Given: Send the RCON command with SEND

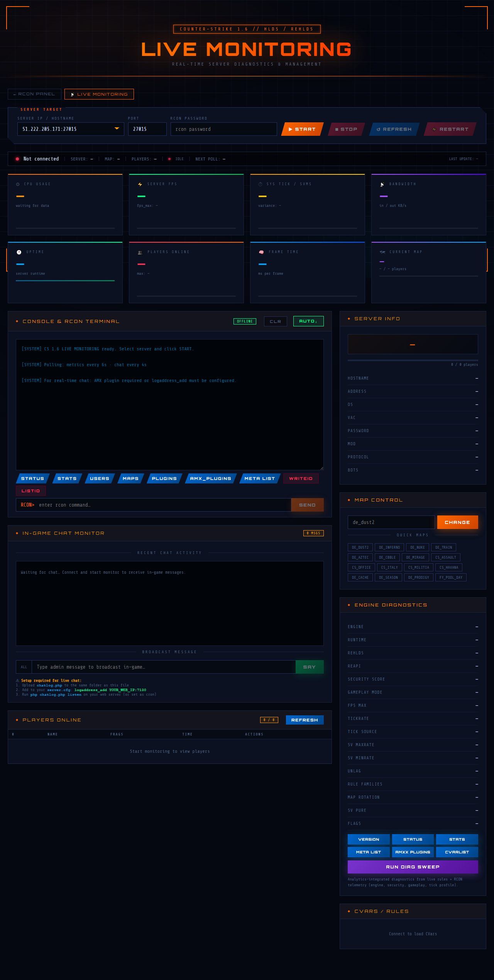Looking at the screenshot, I should (307, 505).
